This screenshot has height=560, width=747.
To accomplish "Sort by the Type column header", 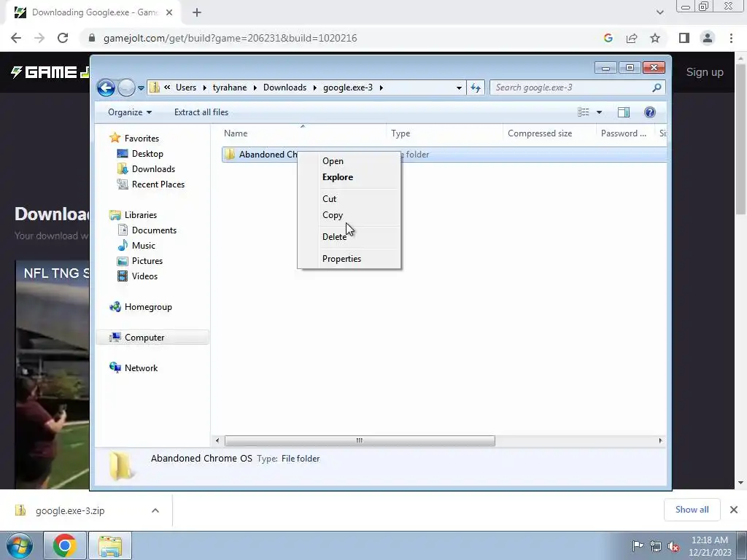I will point(444,134).
